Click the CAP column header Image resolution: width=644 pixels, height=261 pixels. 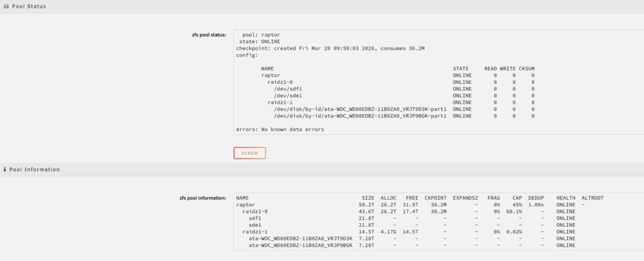click(517, 198)
